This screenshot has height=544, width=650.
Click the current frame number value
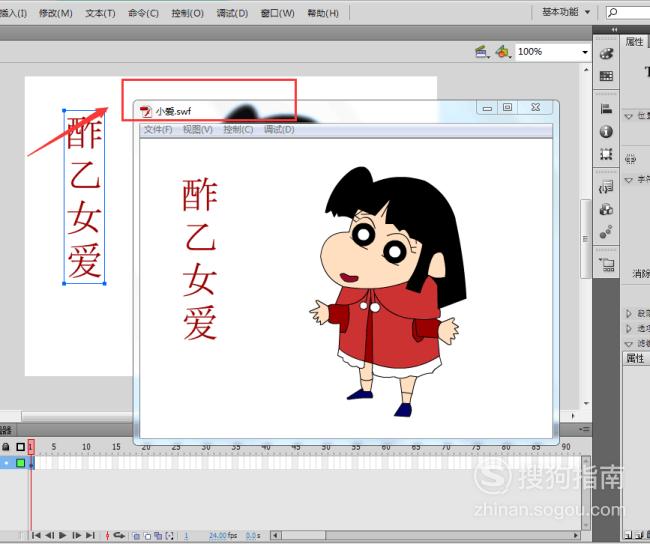coord(186,536)
